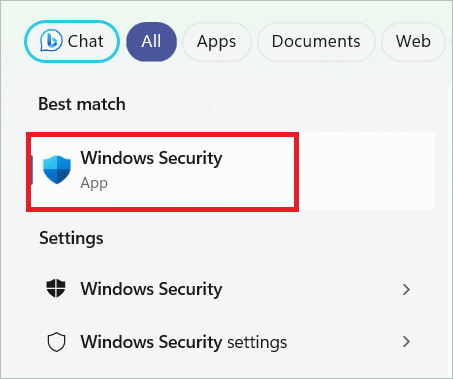This screenshot has width=453, height=379.
Task: Switch to the Apps filter tab
Action: (217, 42)
